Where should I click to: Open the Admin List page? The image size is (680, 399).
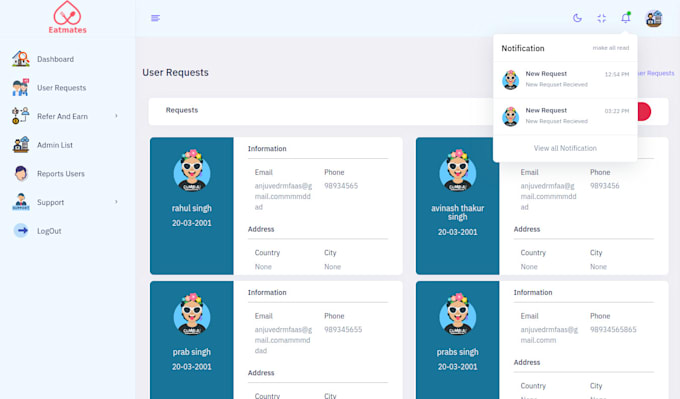[x=55, y=145]
